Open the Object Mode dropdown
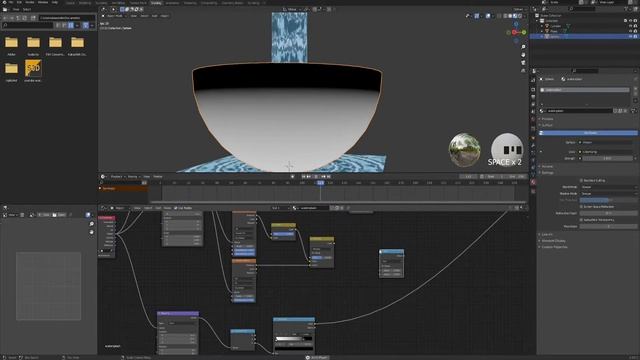 click(115, 16)
